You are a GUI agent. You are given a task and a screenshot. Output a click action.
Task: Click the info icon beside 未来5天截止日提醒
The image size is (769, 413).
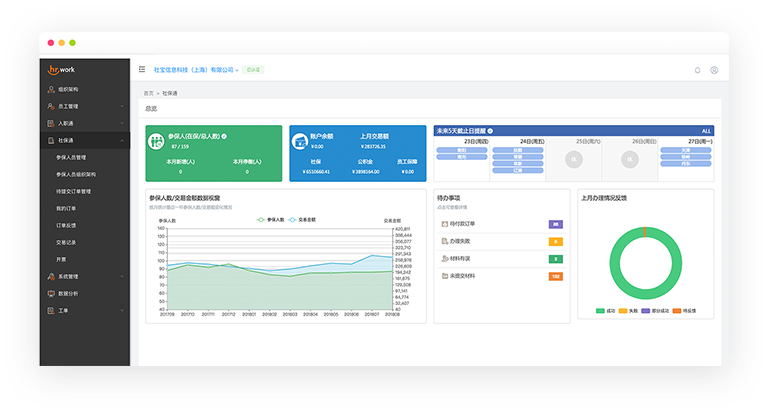click(490, 130)
